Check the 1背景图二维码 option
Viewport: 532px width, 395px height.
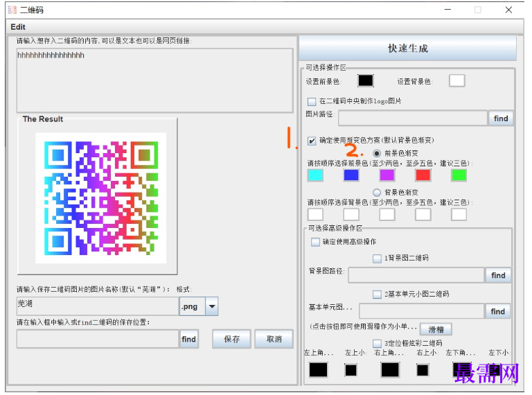(x=377, y=258)
